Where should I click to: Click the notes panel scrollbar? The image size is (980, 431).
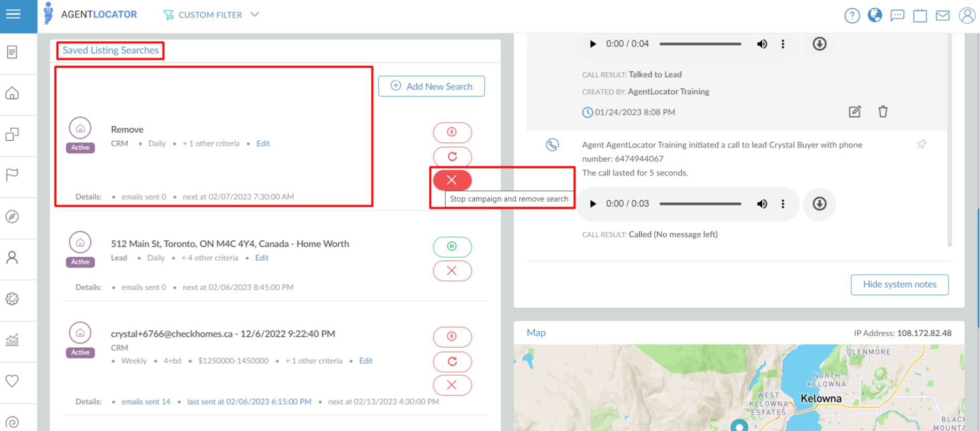(x=949, y=140)
